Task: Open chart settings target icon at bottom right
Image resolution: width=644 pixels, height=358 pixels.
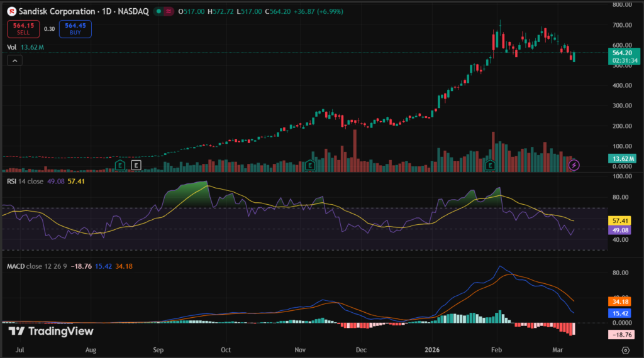Action: [x=625, y=350]
